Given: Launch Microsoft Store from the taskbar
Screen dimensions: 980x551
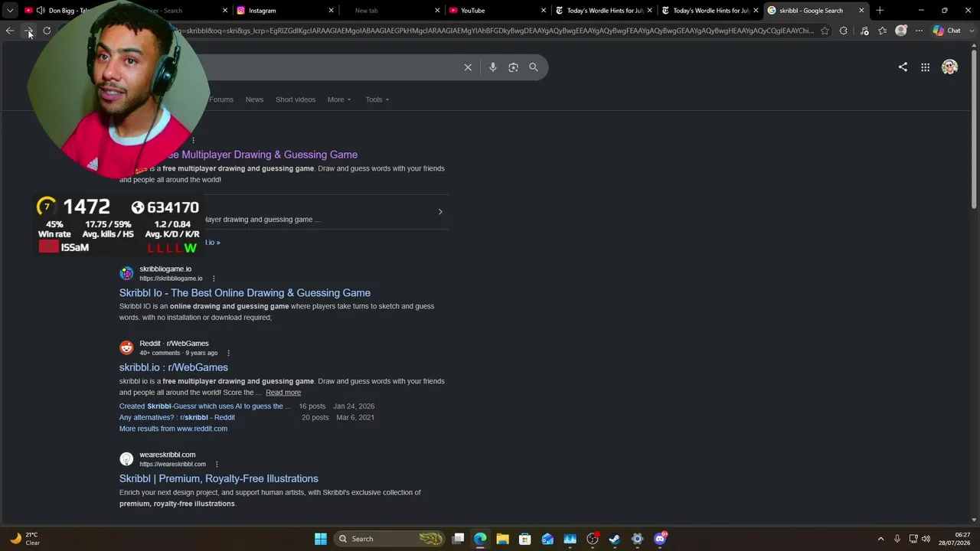Looking at the screenshot, I should tap(524, 539).
